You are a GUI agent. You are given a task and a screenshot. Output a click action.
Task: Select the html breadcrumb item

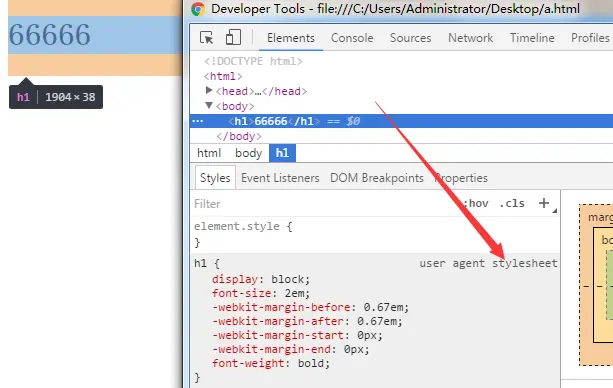(209, 153)
